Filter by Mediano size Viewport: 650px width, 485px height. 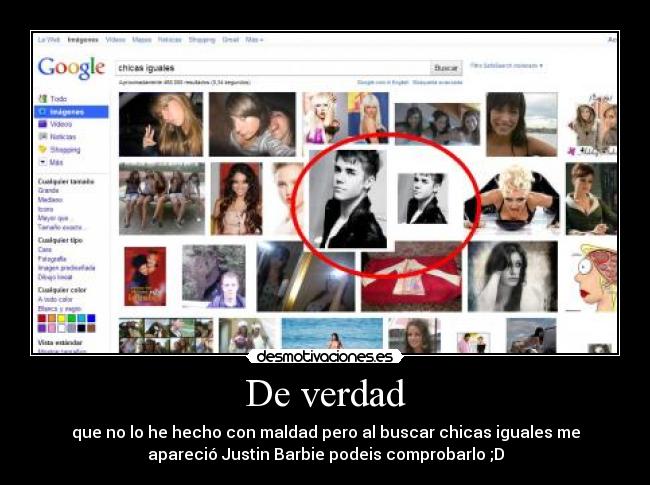pyautogui.click(x=50, y=200)
